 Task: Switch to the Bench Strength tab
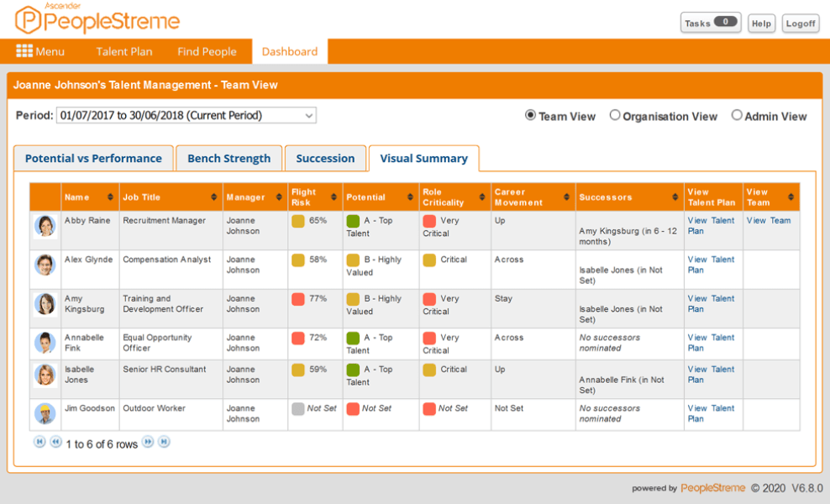coord(229,158)
